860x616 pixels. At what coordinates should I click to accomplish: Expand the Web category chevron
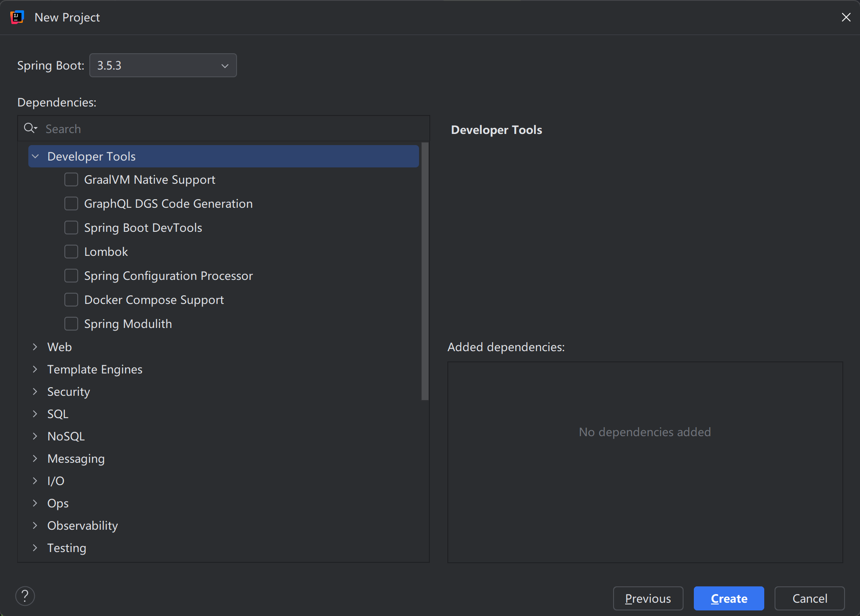(x=35, y=347)
